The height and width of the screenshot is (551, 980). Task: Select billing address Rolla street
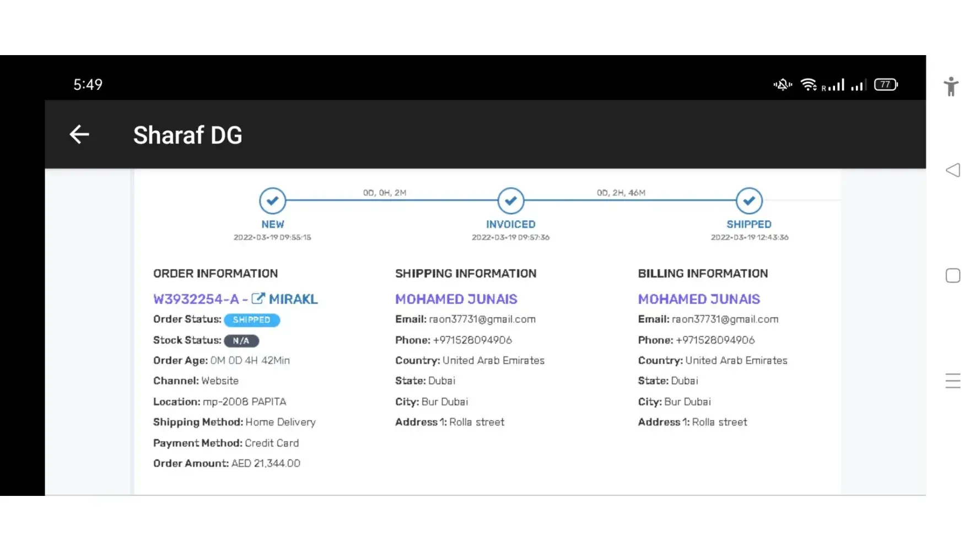(720, 422)
